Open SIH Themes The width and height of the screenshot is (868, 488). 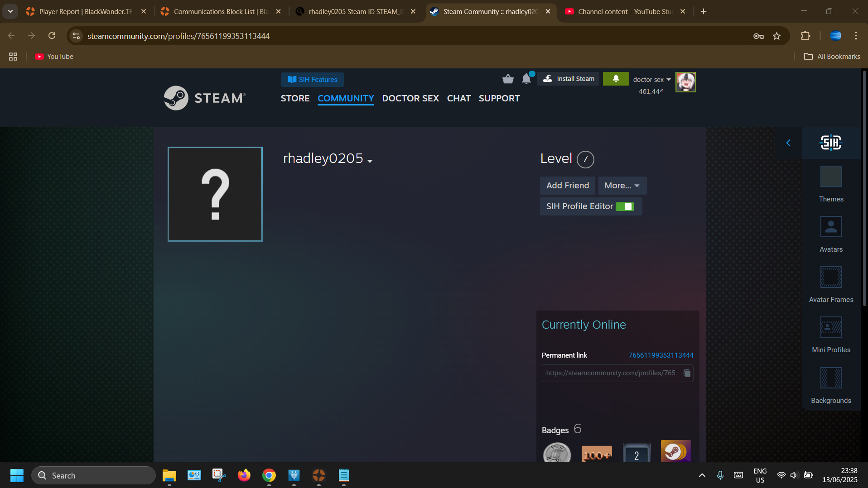(x=831, y=184)
